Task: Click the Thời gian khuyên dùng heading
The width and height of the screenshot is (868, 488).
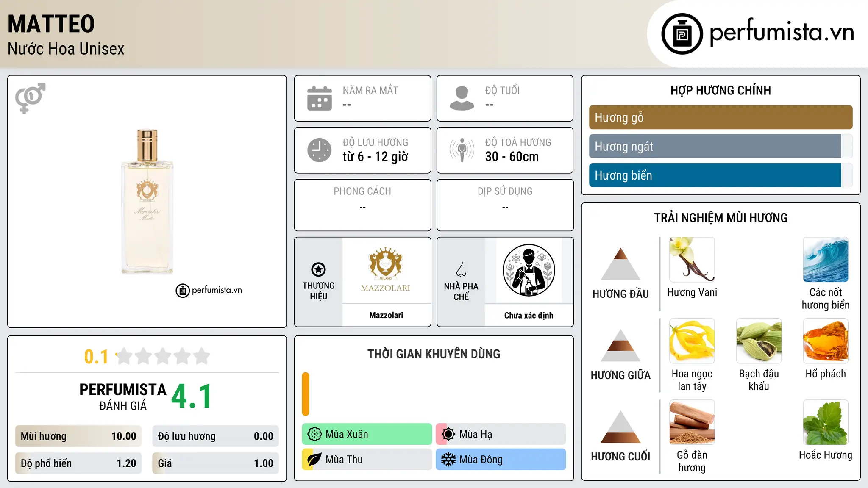Action: pos(434,354)
